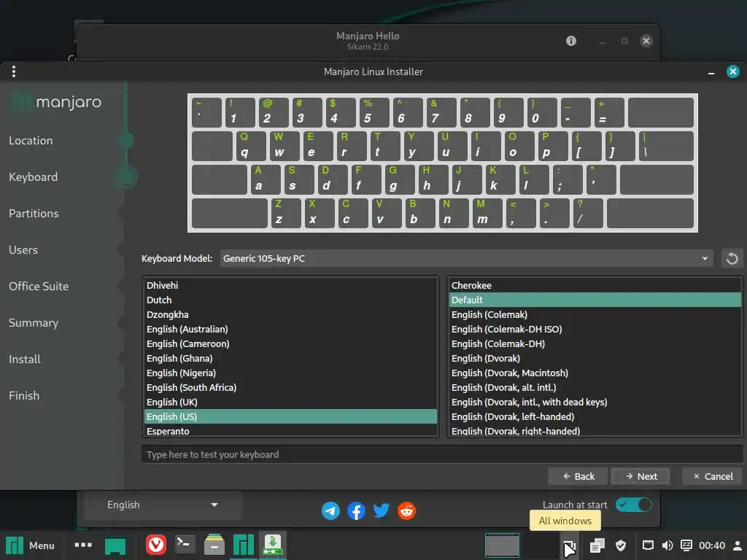Open the Manjaro Hello about info icon
Image resolution: width=747 pixels, height=560 pixels.
tap(570, 41)
